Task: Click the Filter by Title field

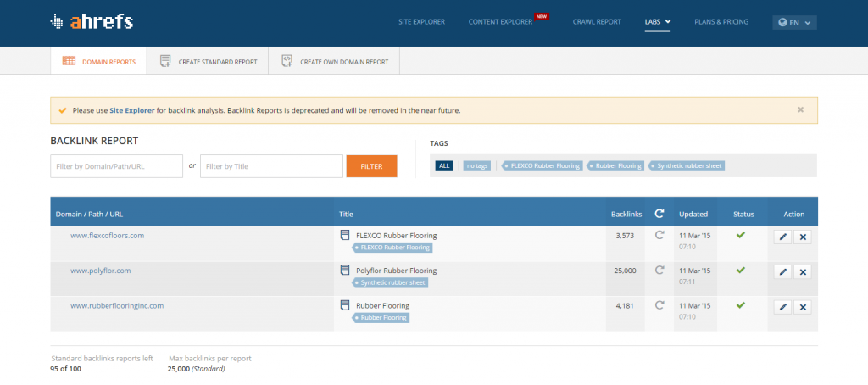Action: [x=271, y=166]
